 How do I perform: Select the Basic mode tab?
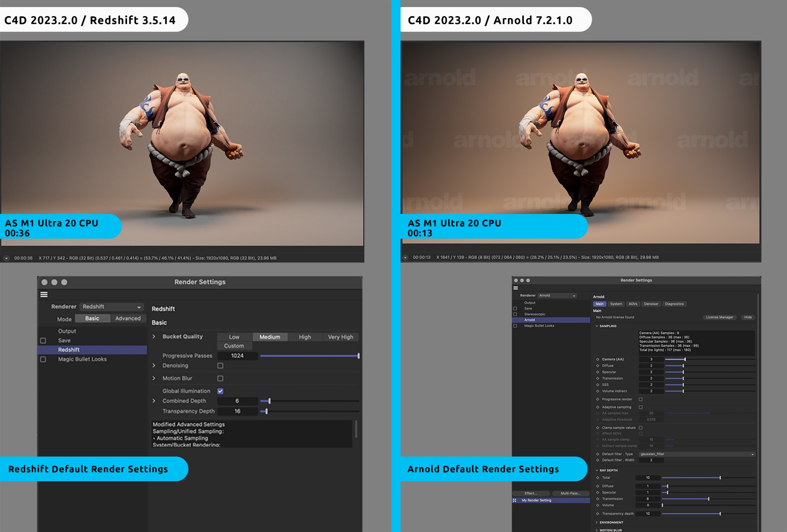coord(92,318)
